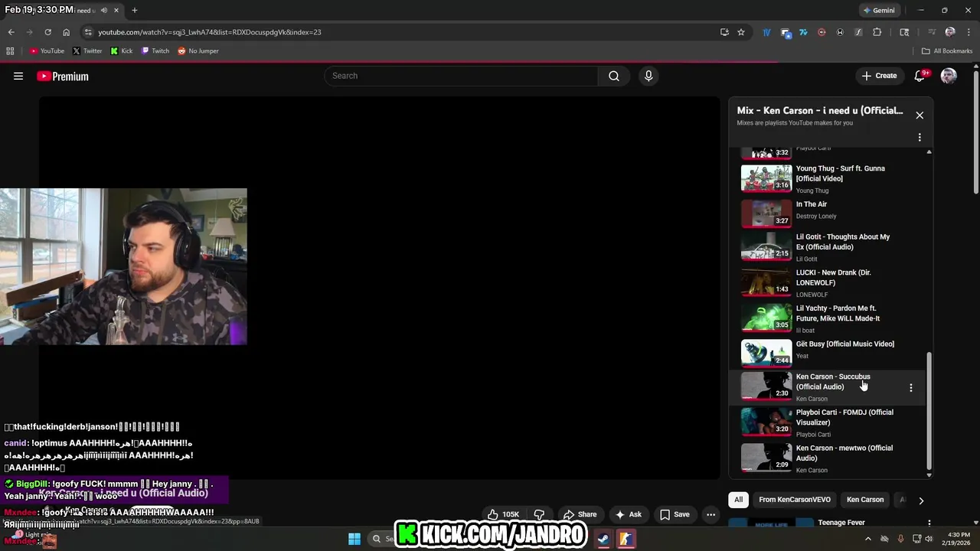Open Steam from the taskbar
Image resolution: width=980 pixels, height=551 pixels.
click(x=603, y=539)
